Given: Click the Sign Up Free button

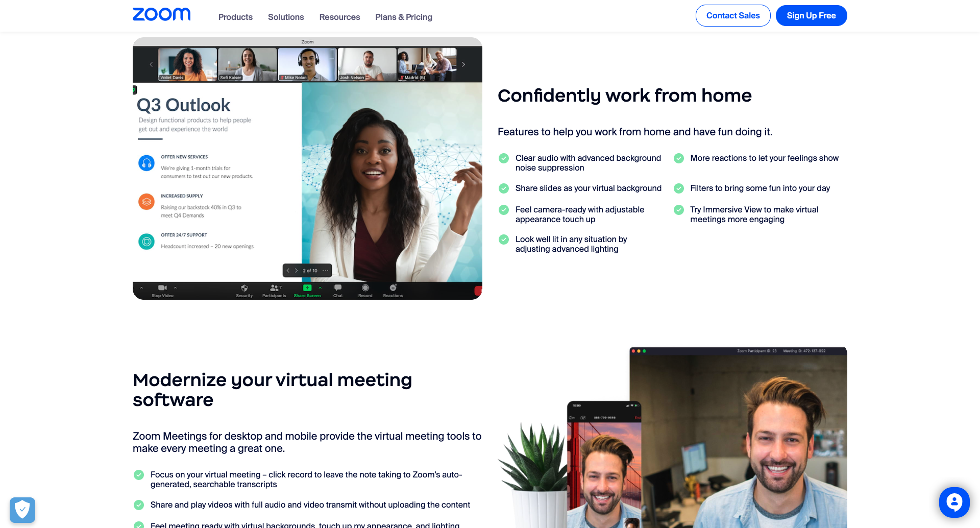Looking at the screenshot, I should tap(811, 16).
